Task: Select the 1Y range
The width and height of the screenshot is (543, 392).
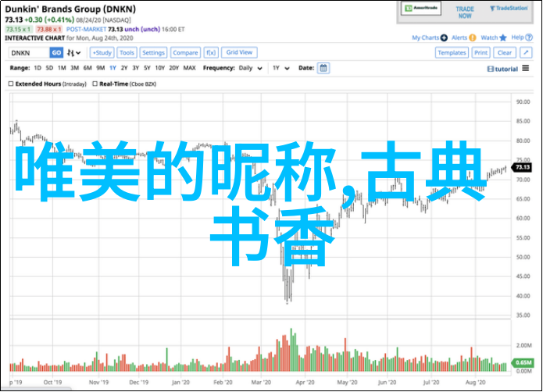Action: 113,68
